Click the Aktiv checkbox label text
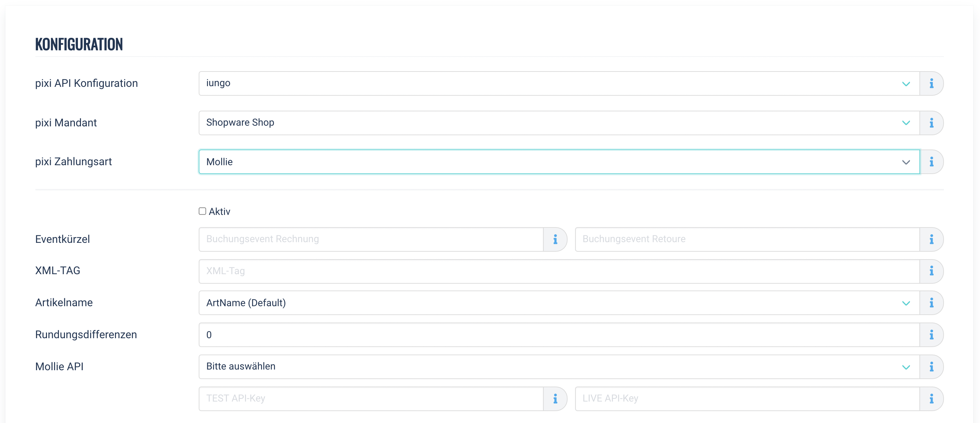Viewport: 980px width, 423px height. (x=219, y=212)
